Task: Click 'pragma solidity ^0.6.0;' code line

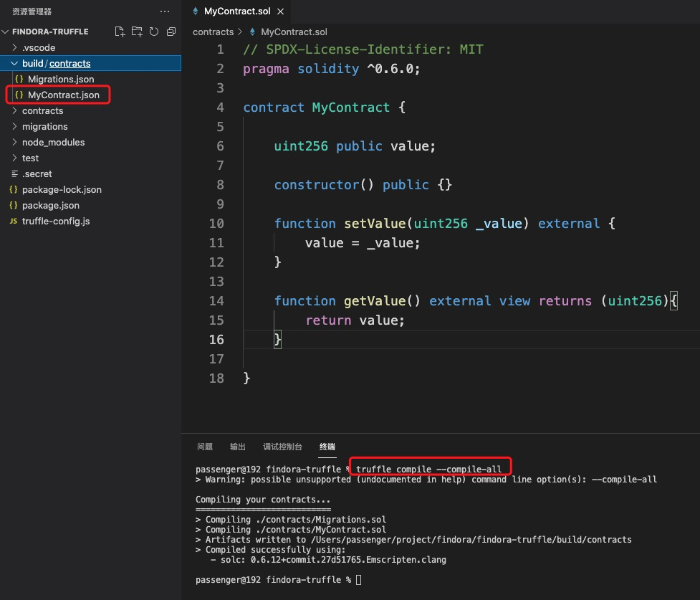Action: coord(332,69)
